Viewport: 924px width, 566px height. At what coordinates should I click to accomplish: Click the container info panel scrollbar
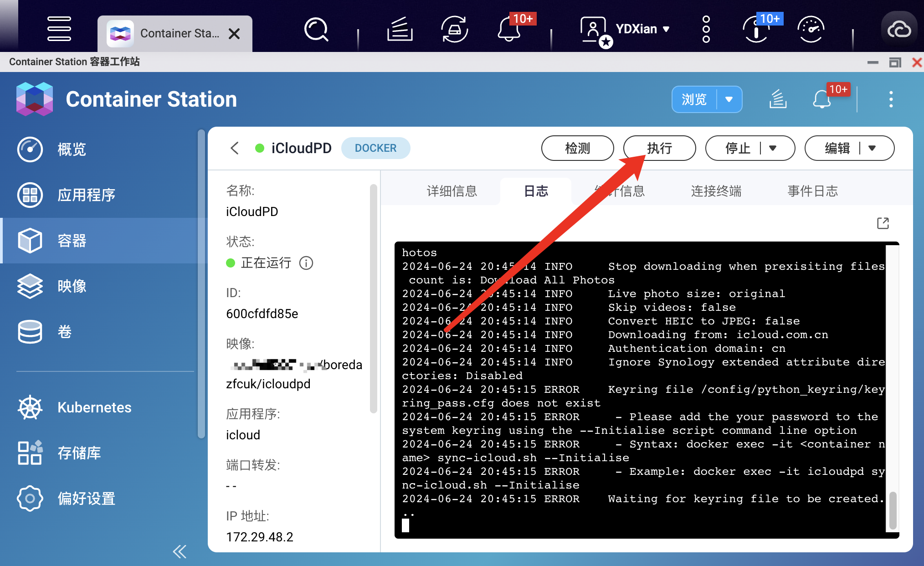pos(373,298)
